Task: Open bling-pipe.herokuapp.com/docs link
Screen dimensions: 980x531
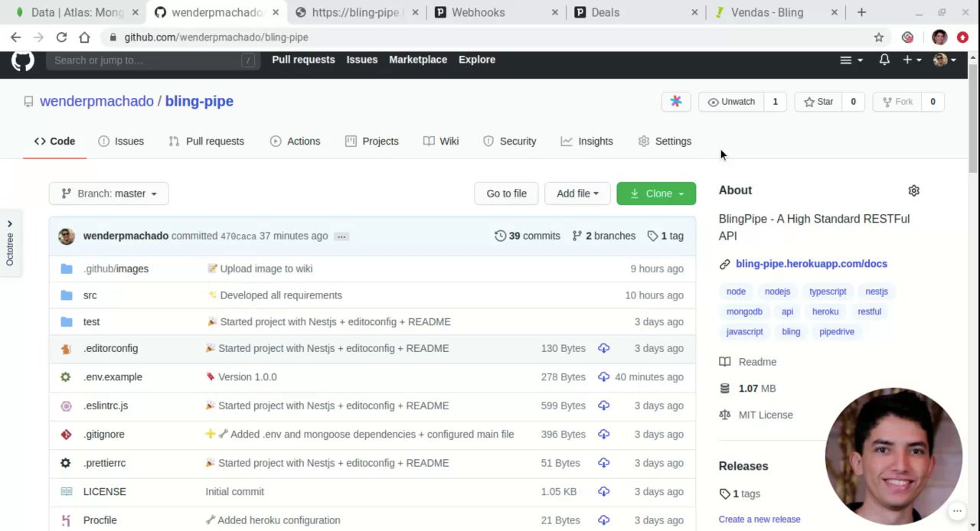Action: tap(812, 264)
